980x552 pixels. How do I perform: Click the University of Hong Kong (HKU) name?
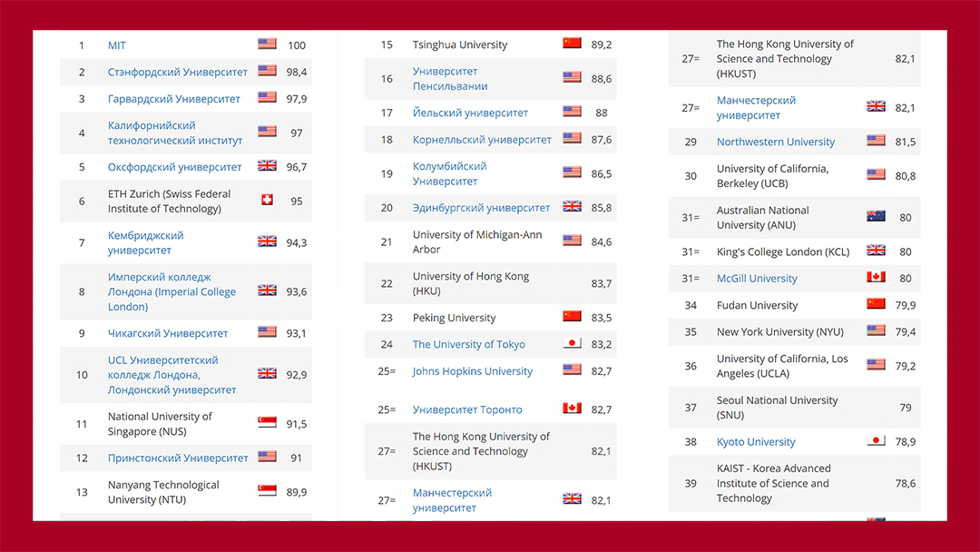471,284
